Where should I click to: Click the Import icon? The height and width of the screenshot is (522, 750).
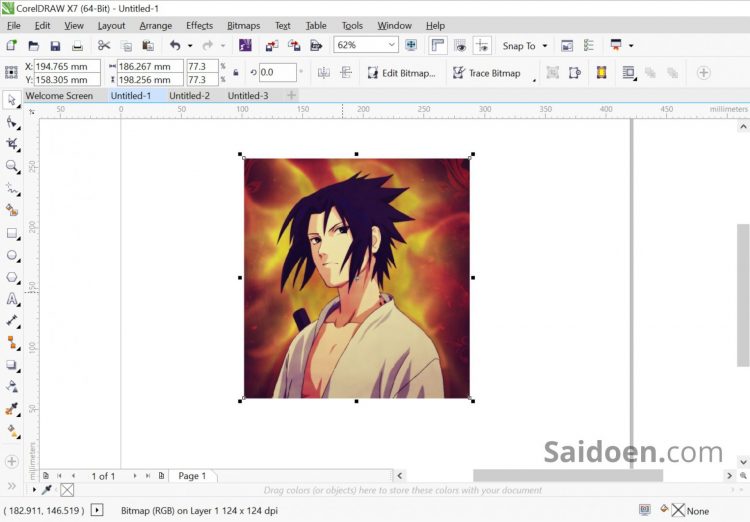272,45
